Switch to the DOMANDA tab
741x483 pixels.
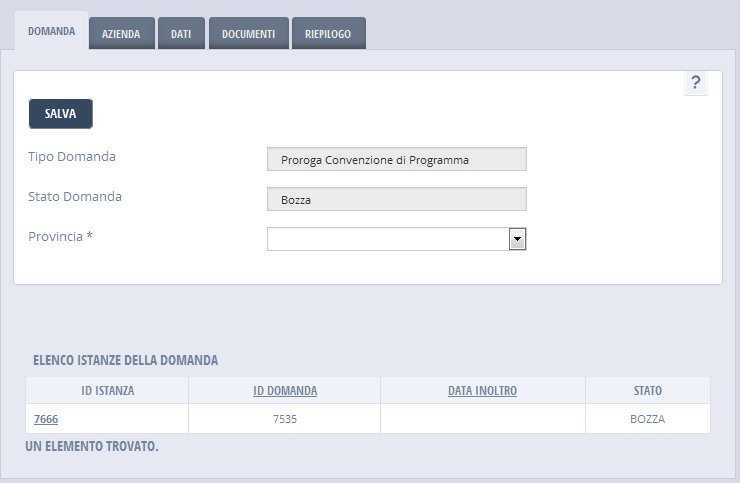51,32
